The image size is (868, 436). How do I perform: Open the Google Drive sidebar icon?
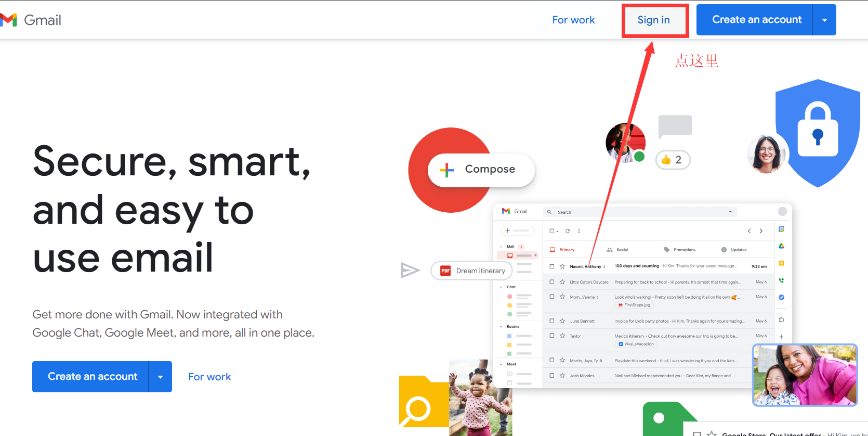(x=781, y=246)
